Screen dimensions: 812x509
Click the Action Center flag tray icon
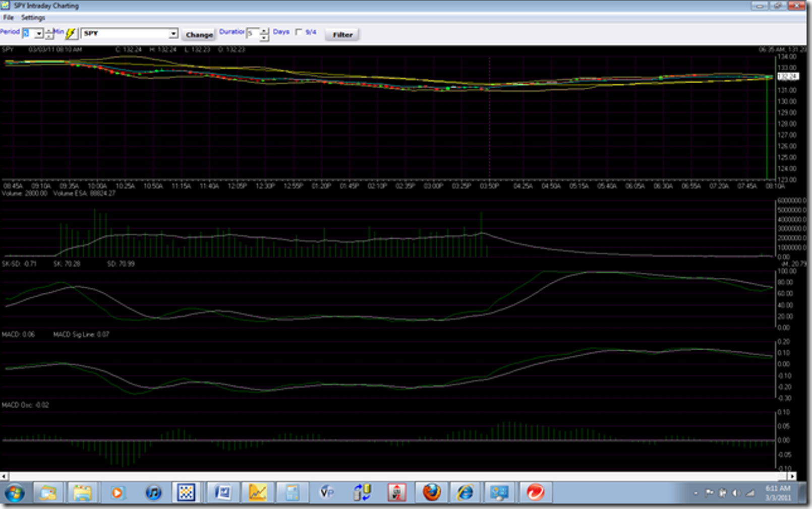709,493
